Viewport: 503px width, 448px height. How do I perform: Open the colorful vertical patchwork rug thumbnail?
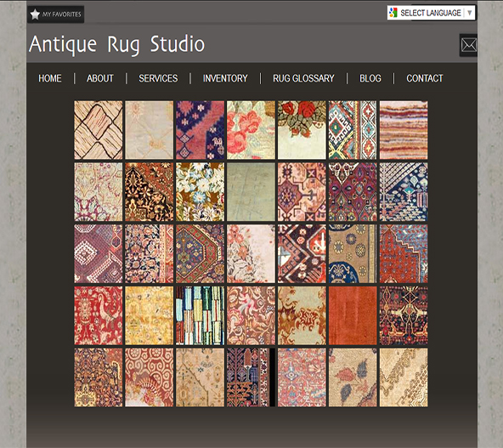200,315
